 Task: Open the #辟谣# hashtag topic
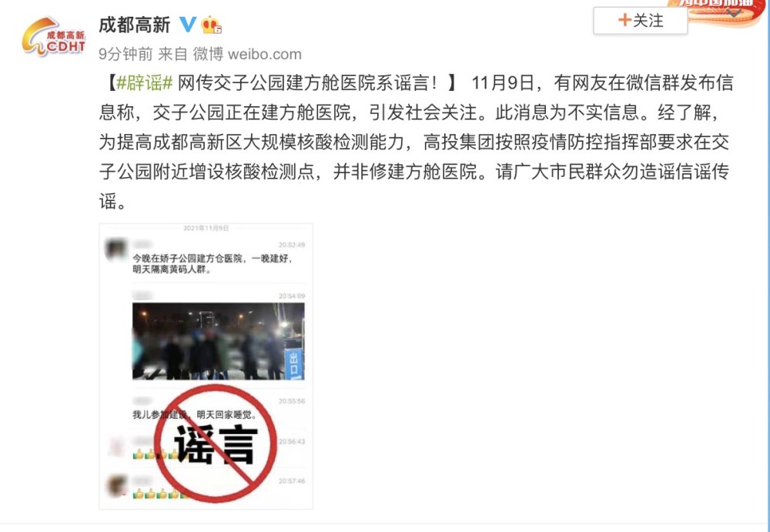tap(145, 83)
